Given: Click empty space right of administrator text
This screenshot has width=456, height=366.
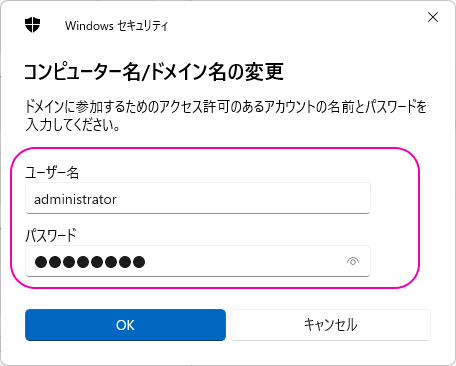Looking at the screenshot, I should click(243, 199).
